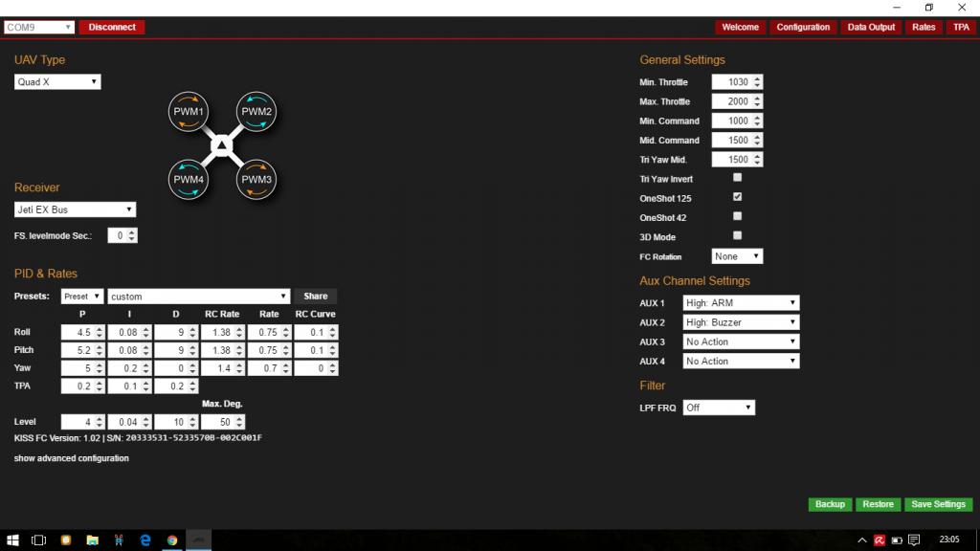Click the PWM1 motor icon
Image resolution: width=980 pixels, height=551 pixels.
coord(189,112)
